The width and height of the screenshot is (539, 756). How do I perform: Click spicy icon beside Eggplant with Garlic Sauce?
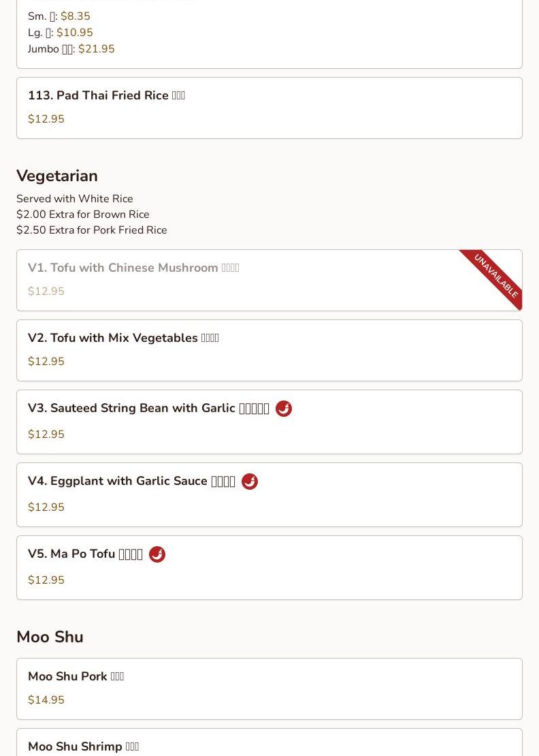[x=250, y=482]
